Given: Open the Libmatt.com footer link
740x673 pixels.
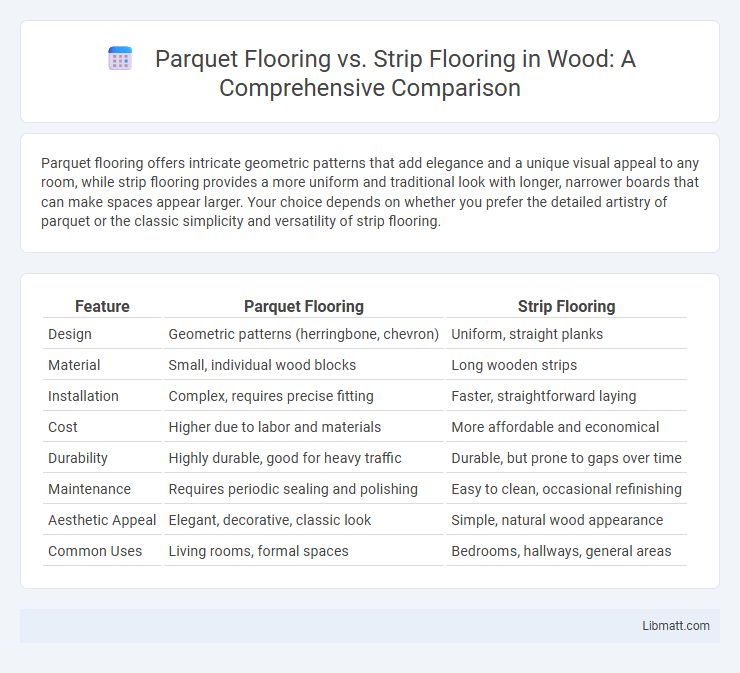Looking at the screenshot, I should click(x=675, y=625).
